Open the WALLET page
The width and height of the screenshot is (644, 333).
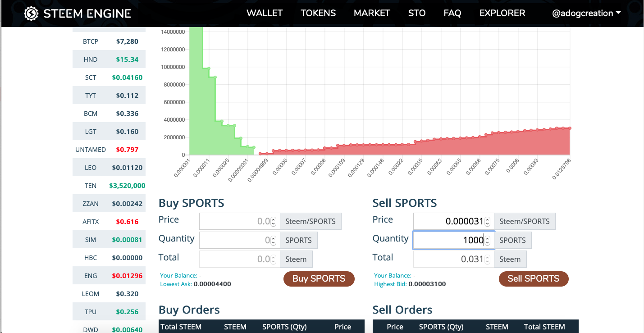coord(265,13)
